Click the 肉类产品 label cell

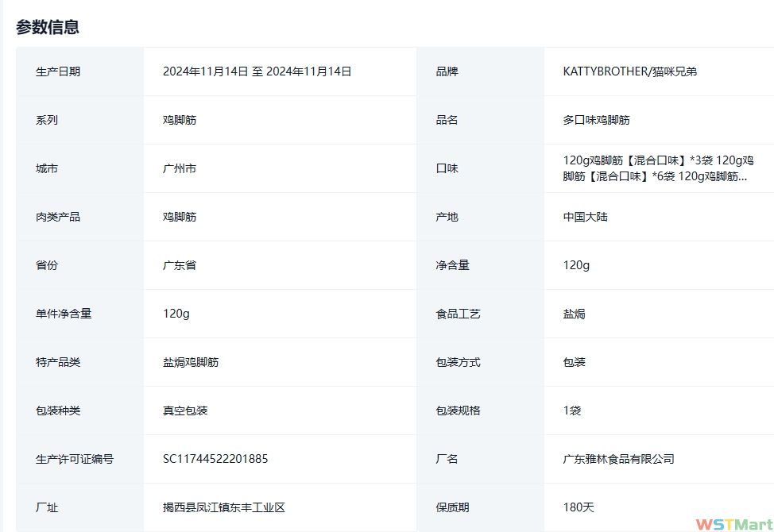coord(58,217)
